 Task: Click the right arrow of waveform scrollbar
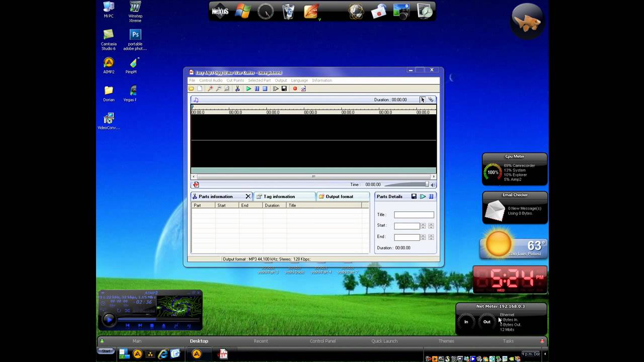[434, 176]
